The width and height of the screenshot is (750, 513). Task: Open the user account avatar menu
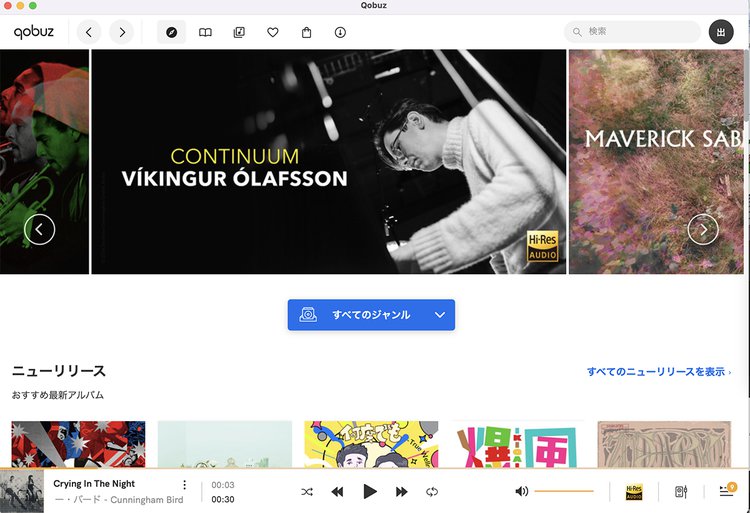[721, 32]
